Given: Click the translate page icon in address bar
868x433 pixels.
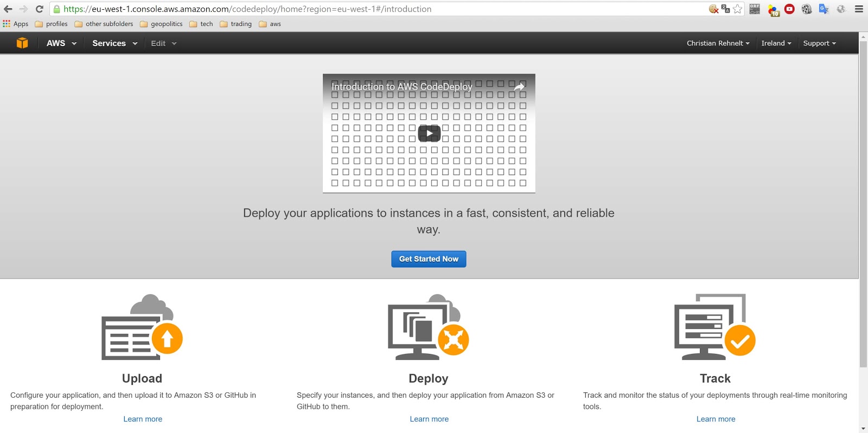Looking at the screenshot, I should point(726,9).
